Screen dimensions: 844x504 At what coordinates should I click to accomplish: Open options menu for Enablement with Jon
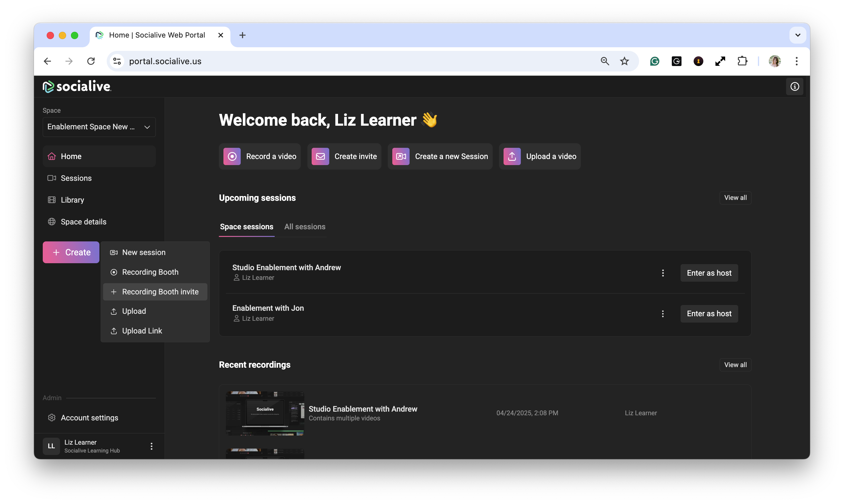point(662,314)
